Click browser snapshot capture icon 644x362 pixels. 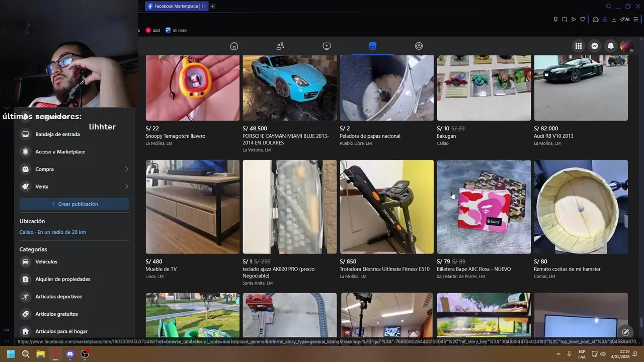(x=565, y=19)
